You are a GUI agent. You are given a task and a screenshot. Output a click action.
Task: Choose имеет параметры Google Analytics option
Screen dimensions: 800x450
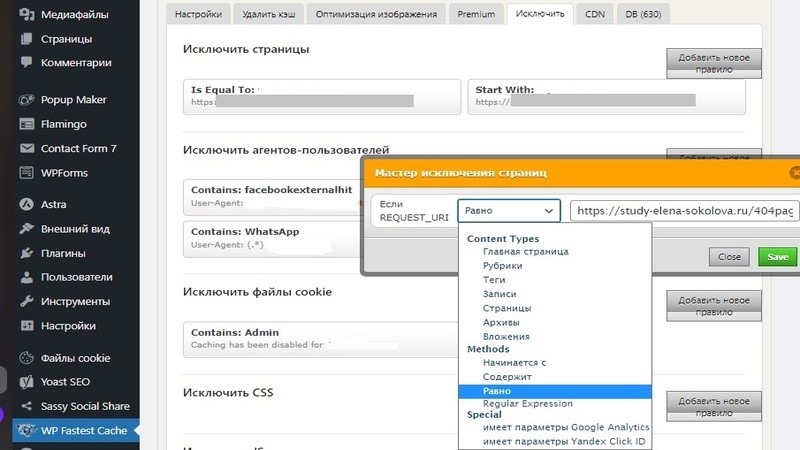click(x=566, y=428)
